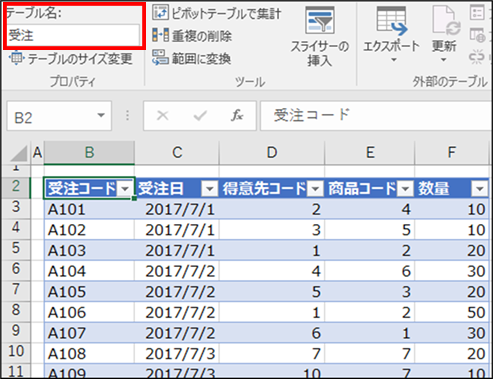This screenshot has width=493, height=379.
Task: Click the unlink icon in 外部のテーブル group
Action: coord(477,57)
